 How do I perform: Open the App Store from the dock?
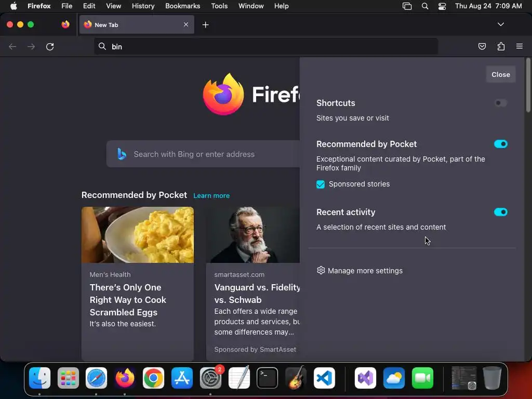(182, 378)
